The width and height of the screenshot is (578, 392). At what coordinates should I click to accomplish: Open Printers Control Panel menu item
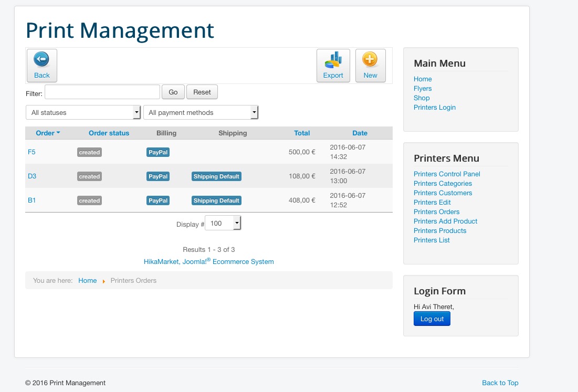coord(447,174)
